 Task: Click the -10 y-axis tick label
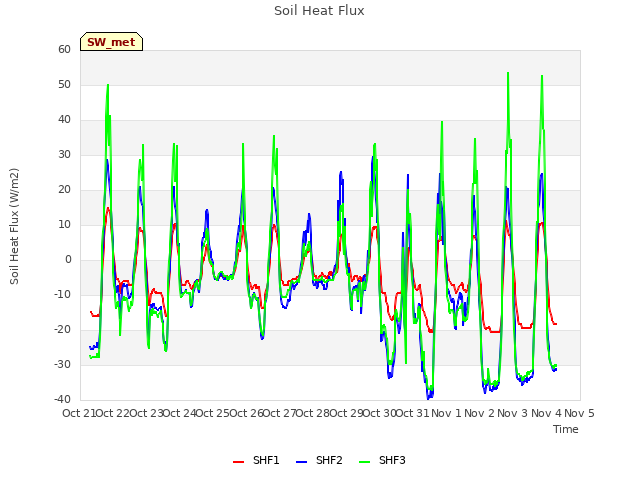(62, 295)
